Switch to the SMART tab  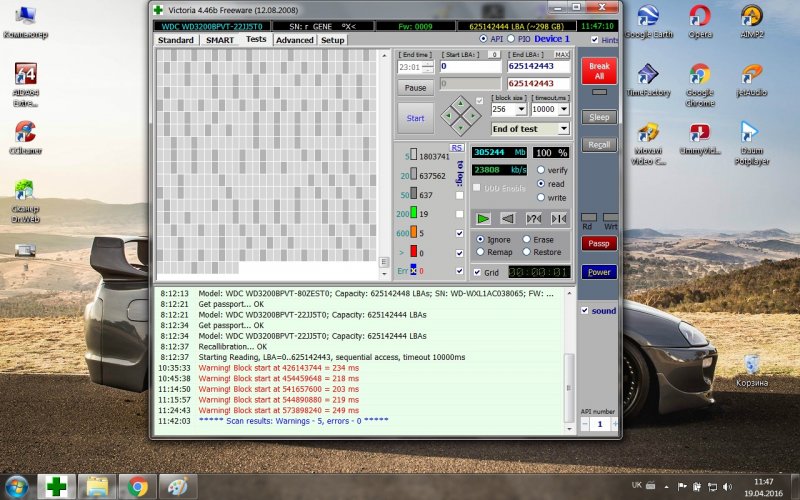click(x=220, y=40)
